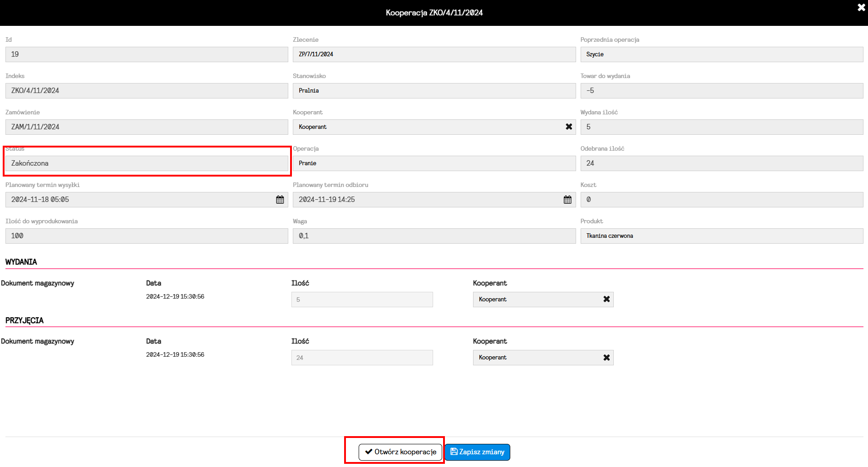868x467 pixels.
Task: Save changes with Zapisz zmiany
Action: (477, 452)
